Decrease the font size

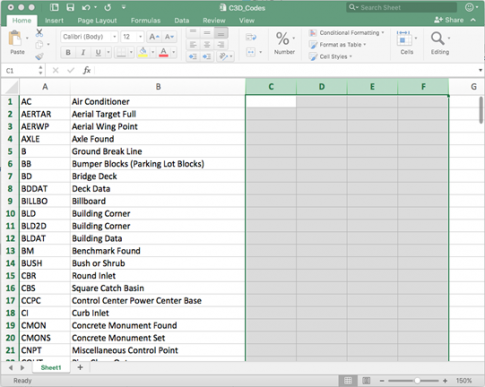click(x=169, y=37)
